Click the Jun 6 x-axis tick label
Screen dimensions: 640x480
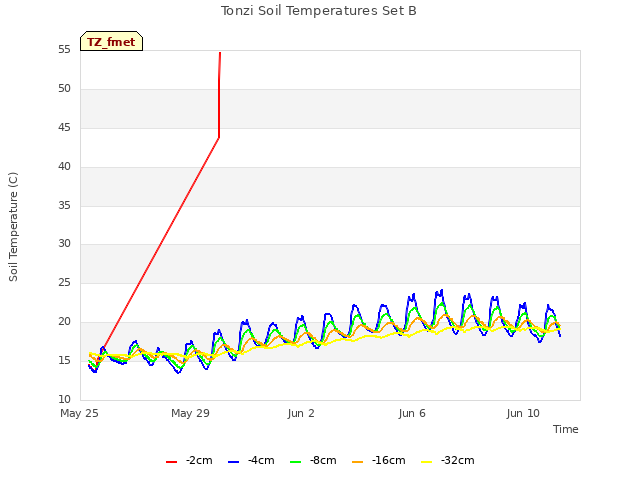click(412, 413)
